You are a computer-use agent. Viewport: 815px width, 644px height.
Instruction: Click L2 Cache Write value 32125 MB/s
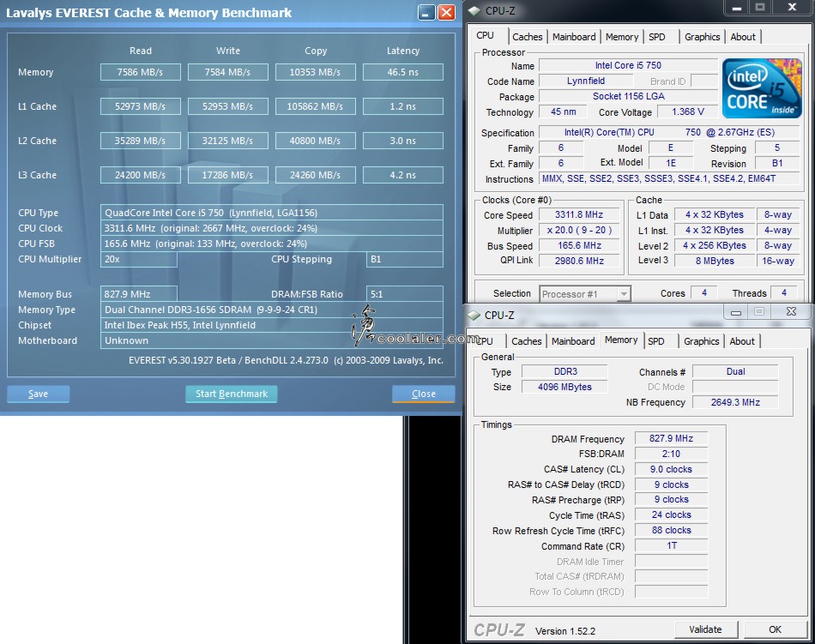227,141
